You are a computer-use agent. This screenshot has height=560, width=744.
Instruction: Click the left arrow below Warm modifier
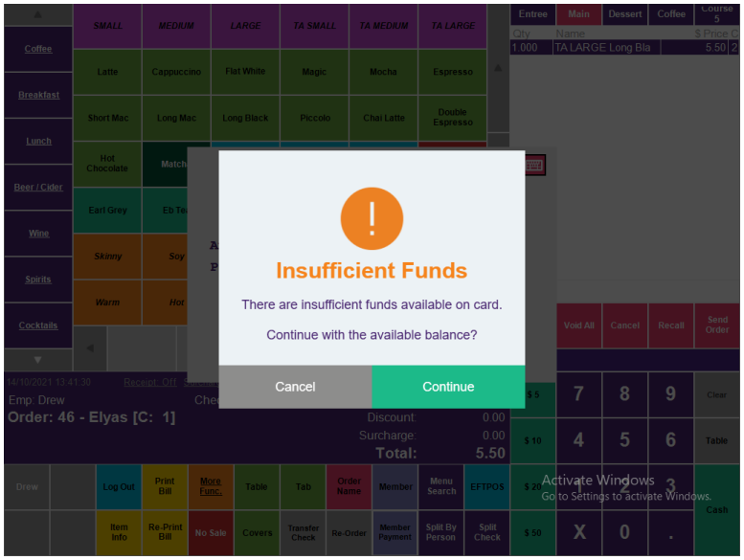90,348
